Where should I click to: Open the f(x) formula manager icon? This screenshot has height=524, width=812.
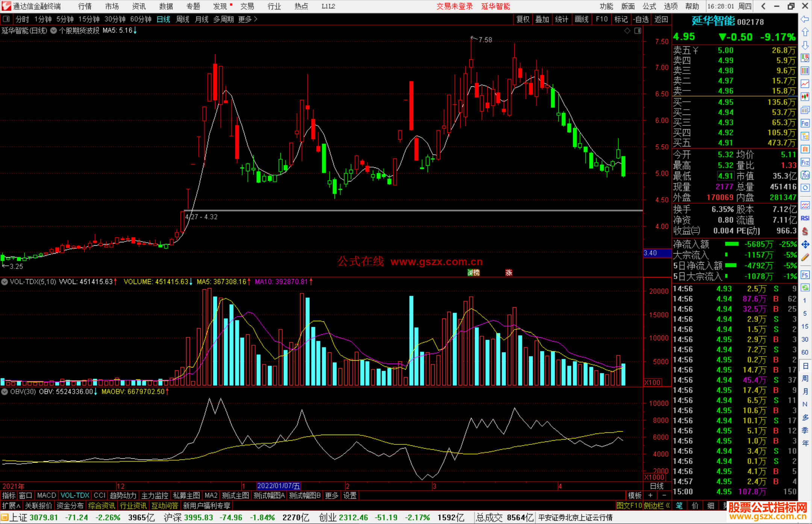point(805,175)
